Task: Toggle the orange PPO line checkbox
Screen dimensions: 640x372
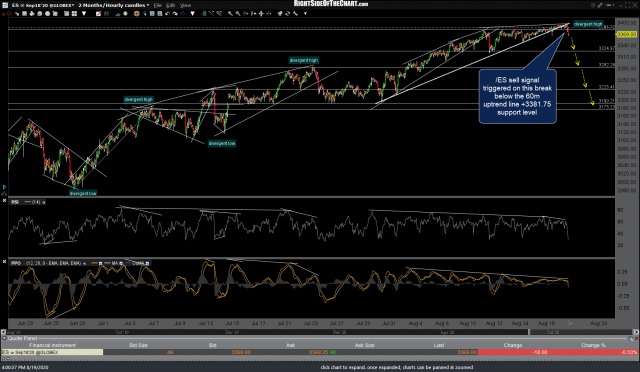Action: click(x=100, y=263)
